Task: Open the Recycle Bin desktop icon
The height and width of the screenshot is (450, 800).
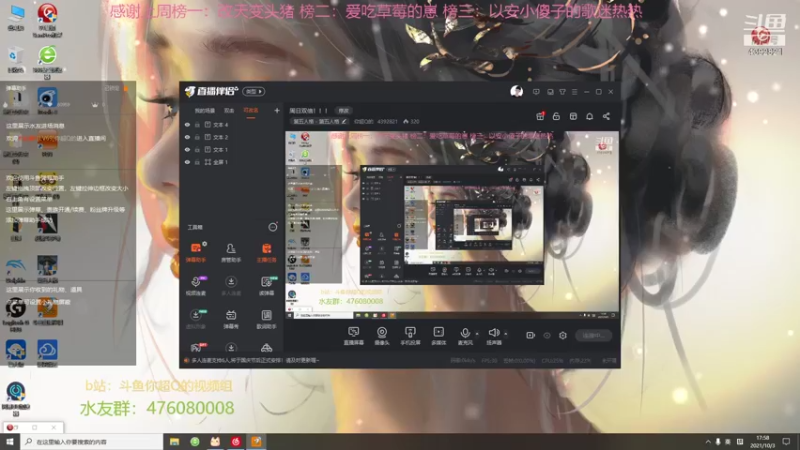Action: click(x=15, y=60)
